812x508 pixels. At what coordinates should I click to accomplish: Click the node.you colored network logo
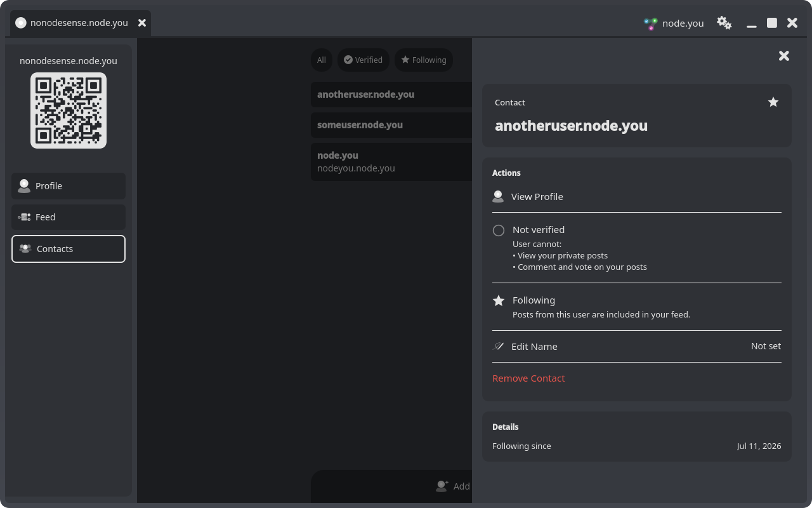click(651, 23)
